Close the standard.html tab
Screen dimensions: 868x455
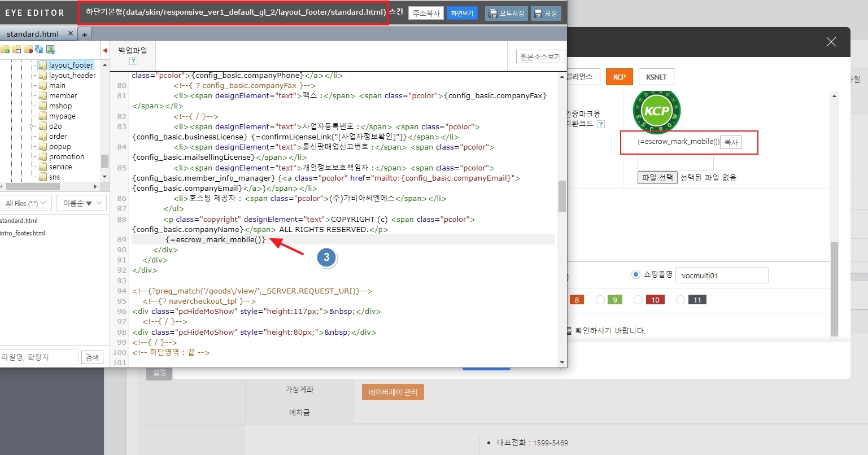coord(71,34)
